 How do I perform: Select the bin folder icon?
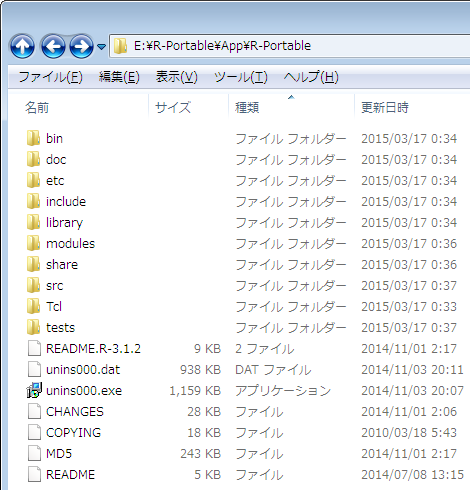[x=34, y=138]
